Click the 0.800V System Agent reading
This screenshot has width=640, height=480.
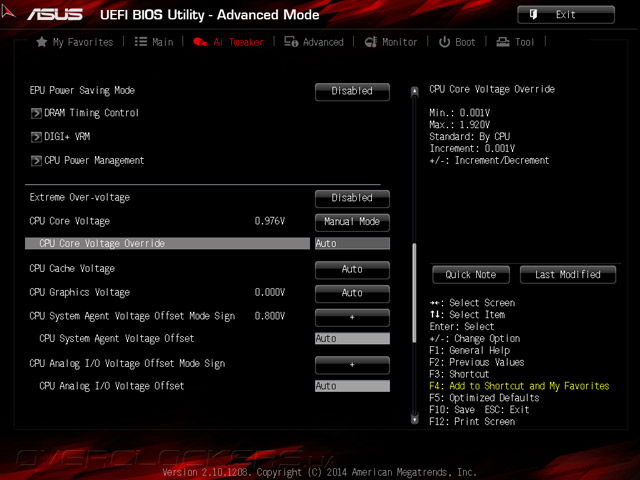point(270,316)
